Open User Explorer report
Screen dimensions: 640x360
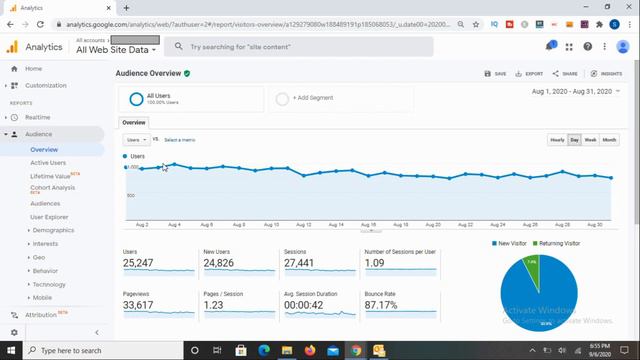coord(49,217)
